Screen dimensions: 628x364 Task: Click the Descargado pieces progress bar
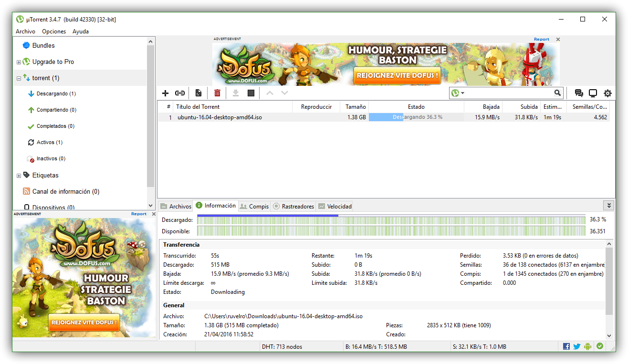coord(391,219)
